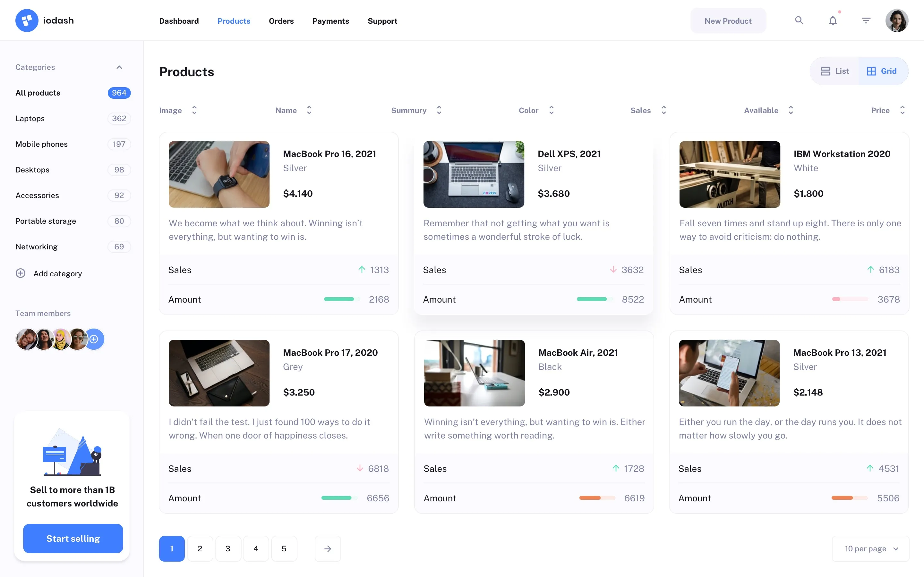This screenshot has width=924, height=577.
Task: Click the Add category plus icon
Action: coord(20,273)
